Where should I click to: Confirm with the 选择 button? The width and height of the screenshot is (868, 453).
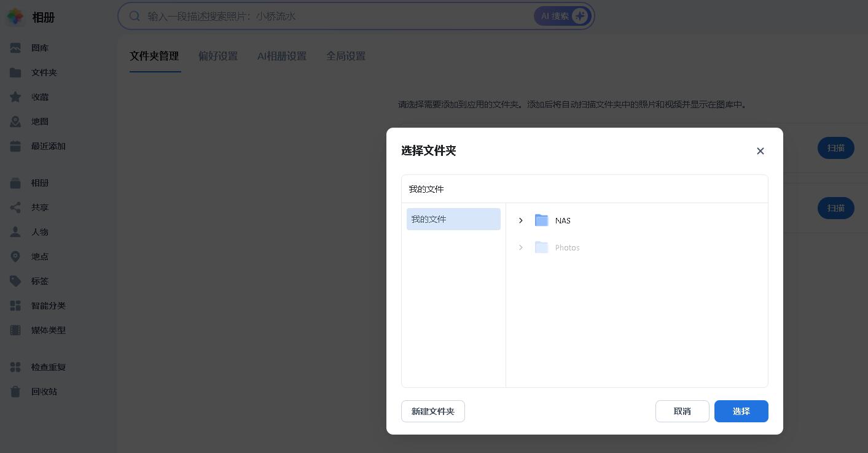[741, 411]
